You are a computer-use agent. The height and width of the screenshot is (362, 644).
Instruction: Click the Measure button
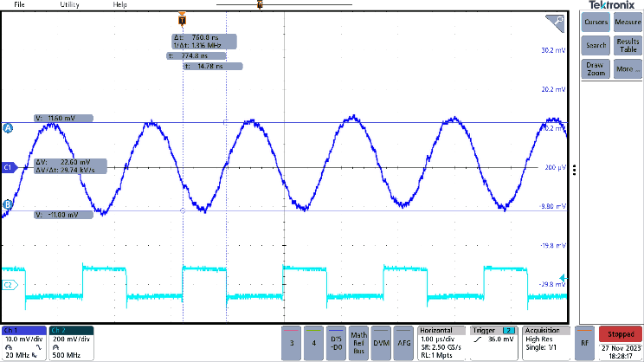tap(628, 21)
